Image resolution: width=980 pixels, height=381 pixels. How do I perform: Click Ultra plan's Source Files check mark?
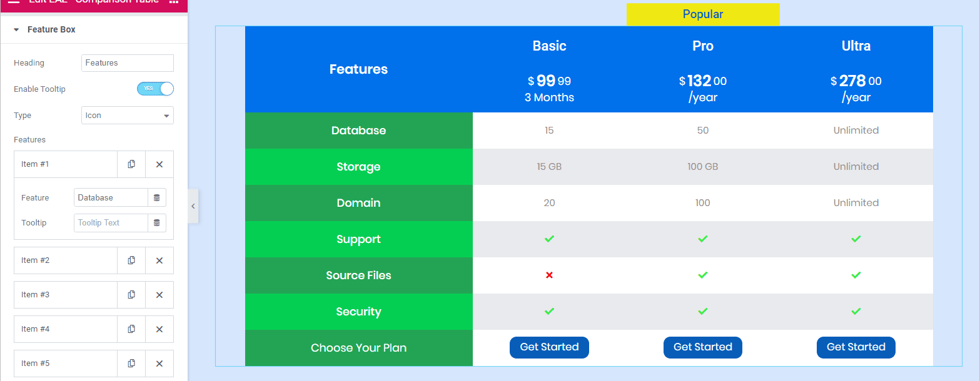point(856,275)
